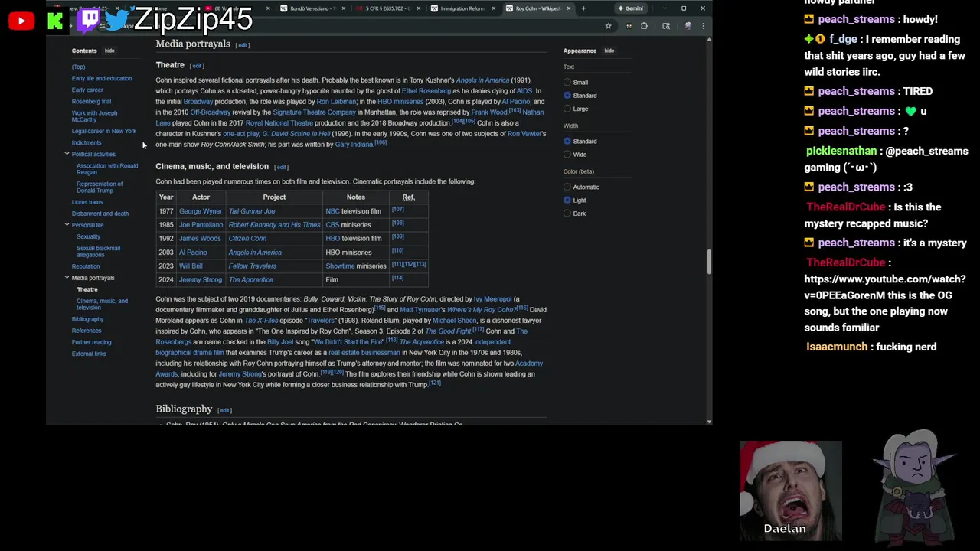
Task: Select Small text size radio
Action: pos(567,83)
